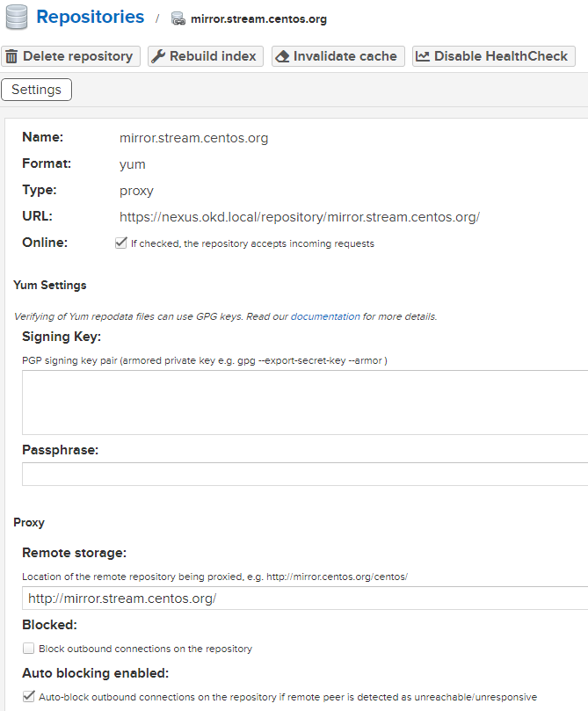Viewport: 588px width, 711px height.
Task: Click the Rebuild index button label
Action: click(213, 56)
